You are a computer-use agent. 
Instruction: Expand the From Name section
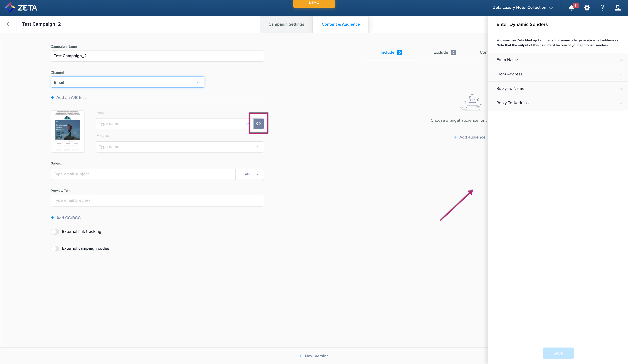click(x=558, y=60)
